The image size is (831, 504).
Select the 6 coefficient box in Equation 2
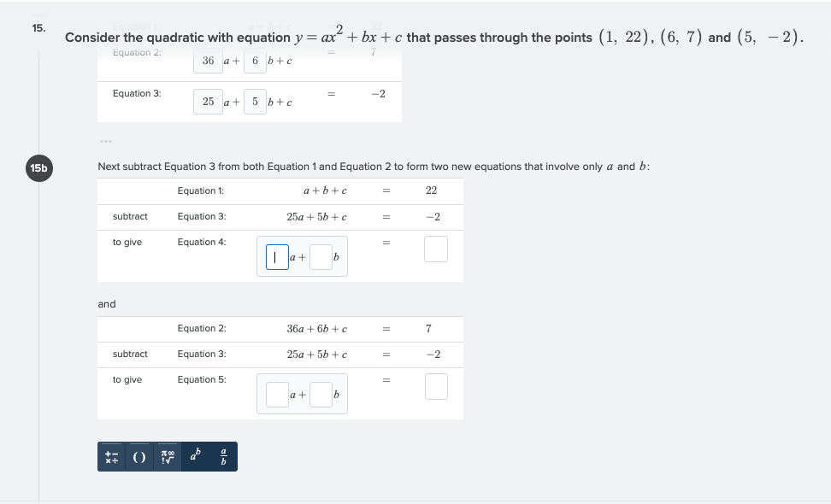[255, 60]
